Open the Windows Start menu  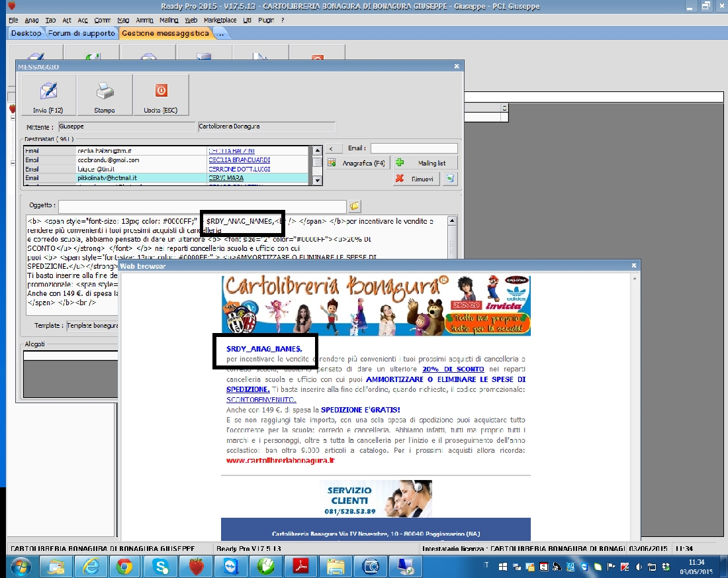[x=21, y=566]
